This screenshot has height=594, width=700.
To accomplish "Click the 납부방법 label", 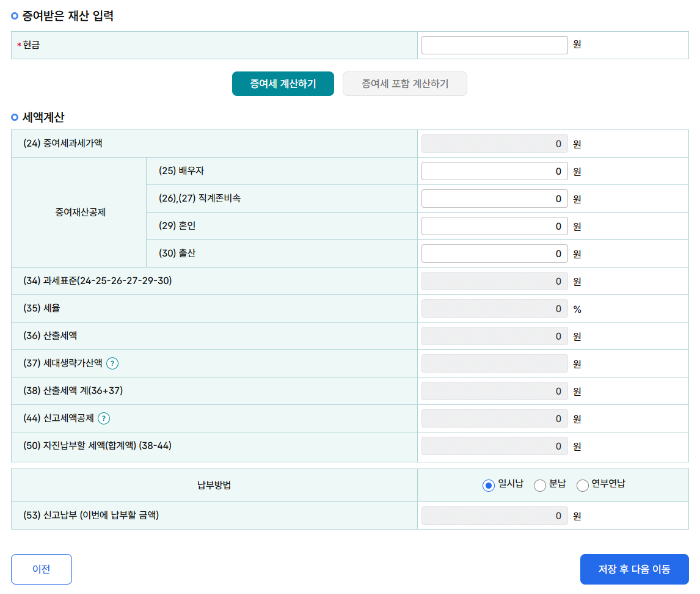I will click(214, 485).
